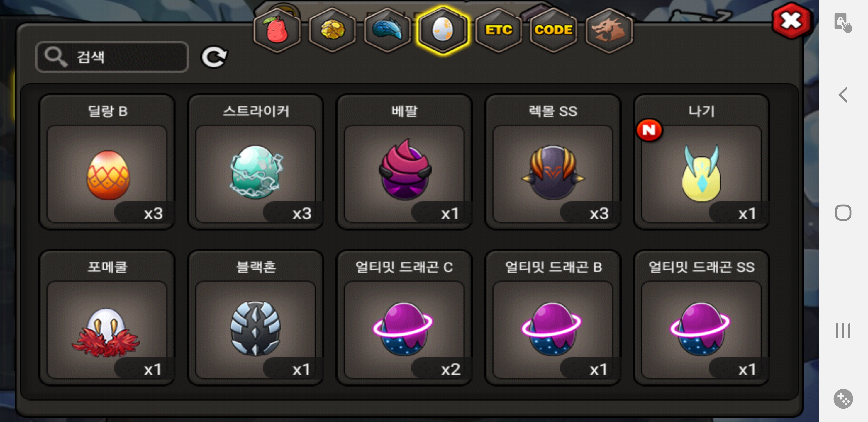Image resolution: width=868 pixels, height=422 pixels.
Task: Open the ETC category tab
Action: [498, 30]
